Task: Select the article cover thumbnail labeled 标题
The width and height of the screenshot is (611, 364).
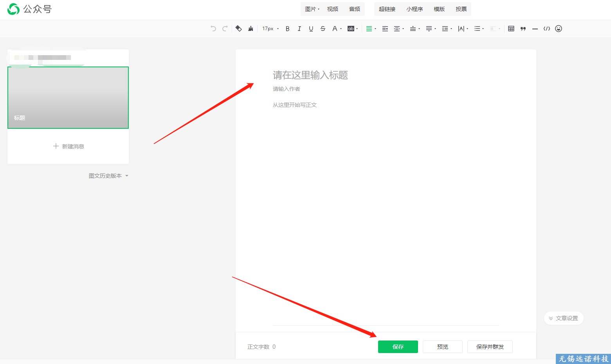Action: click(68, 97)
